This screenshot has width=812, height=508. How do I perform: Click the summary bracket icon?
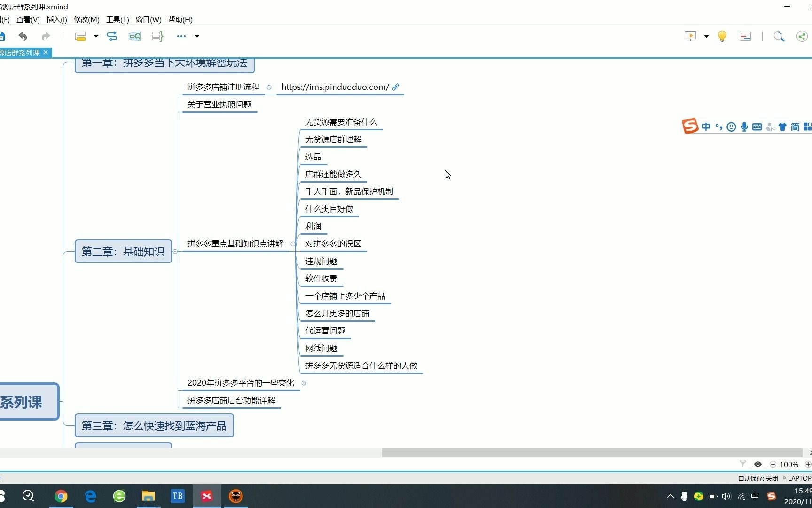click(x=157, y=36)
